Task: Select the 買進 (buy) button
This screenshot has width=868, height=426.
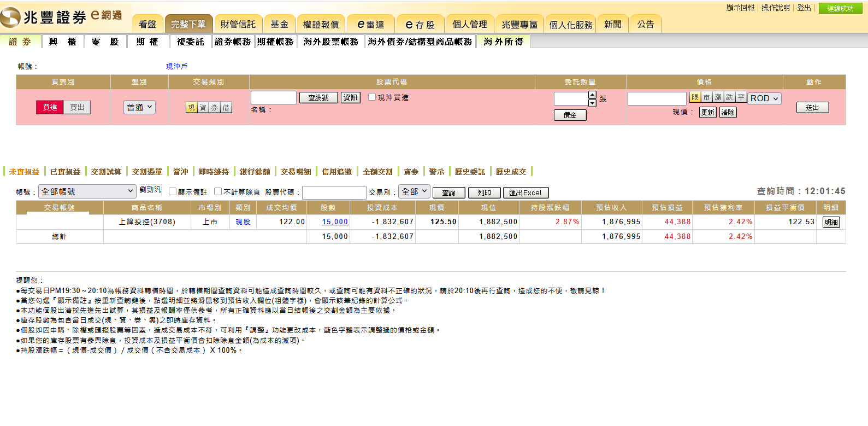Action: coord(50,107)
